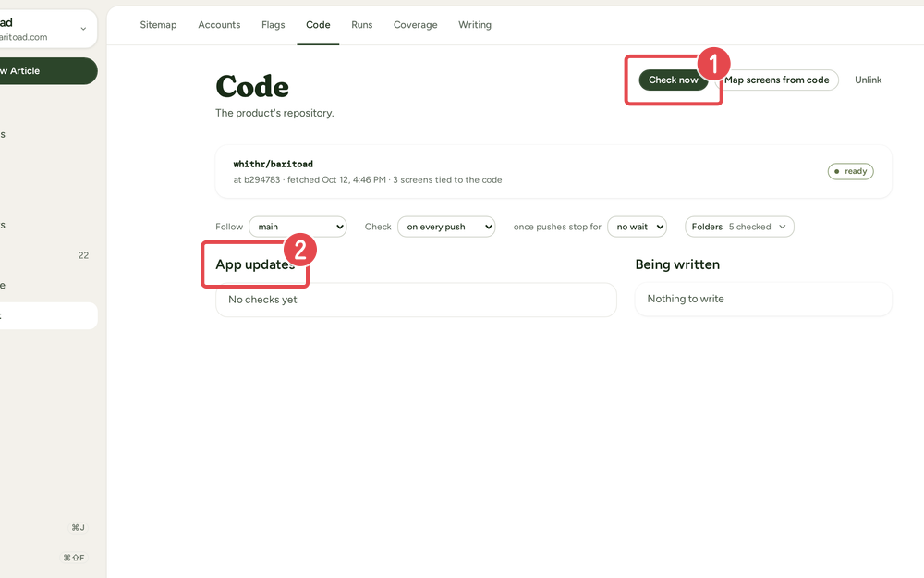Open the Writing tab
This screenshot has height=578, width=924.
tap(474, 25)
